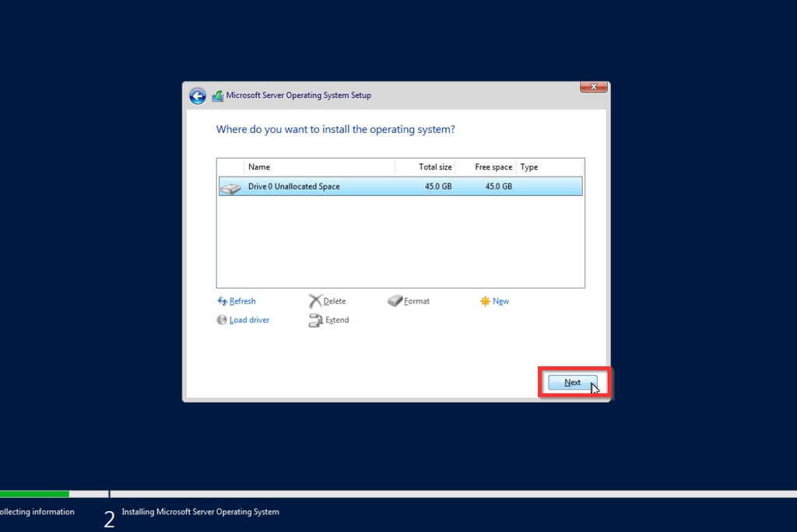The image size is (797, 532).
Task: Click the setup icon beside the window title
Action: pos(218,96)
